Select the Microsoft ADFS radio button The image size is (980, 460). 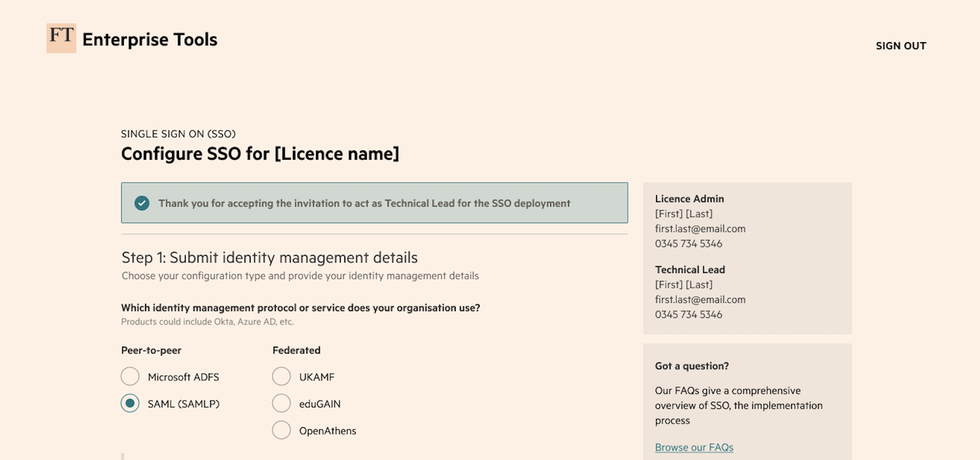(130, 376)
